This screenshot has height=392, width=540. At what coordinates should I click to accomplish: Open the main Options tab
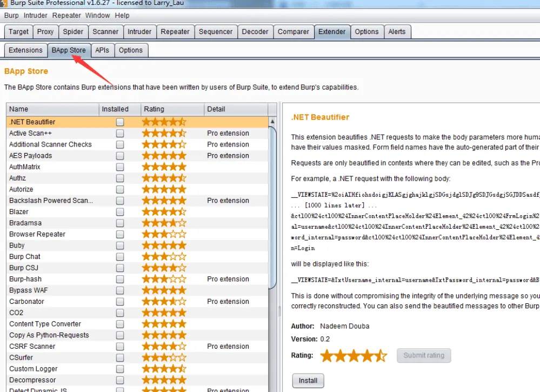[x=367, y=32]
